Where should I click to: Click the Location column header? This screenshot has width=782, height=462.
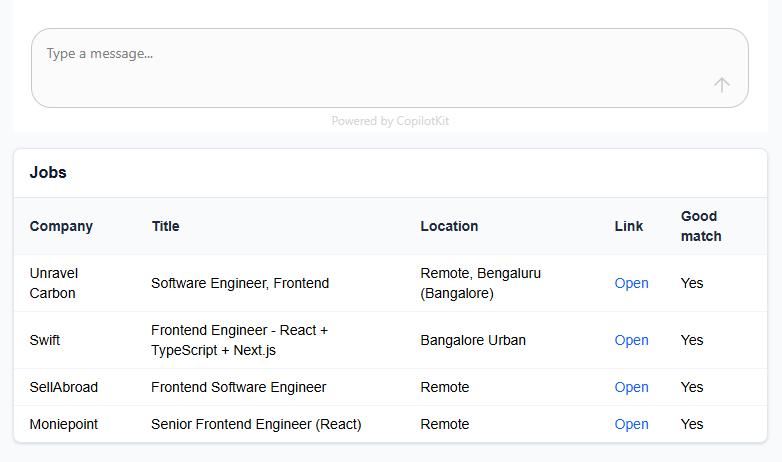click(449, 226)
